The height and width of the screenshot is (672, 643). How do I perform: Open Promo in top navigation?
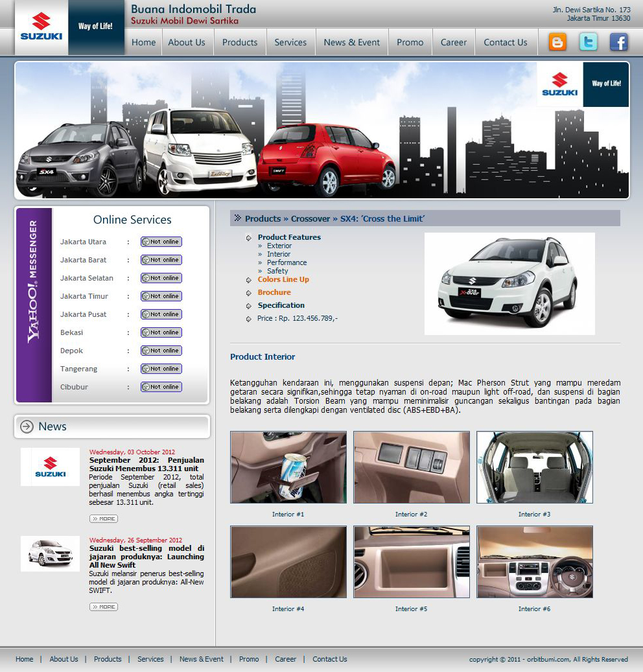tap(410, 42)
